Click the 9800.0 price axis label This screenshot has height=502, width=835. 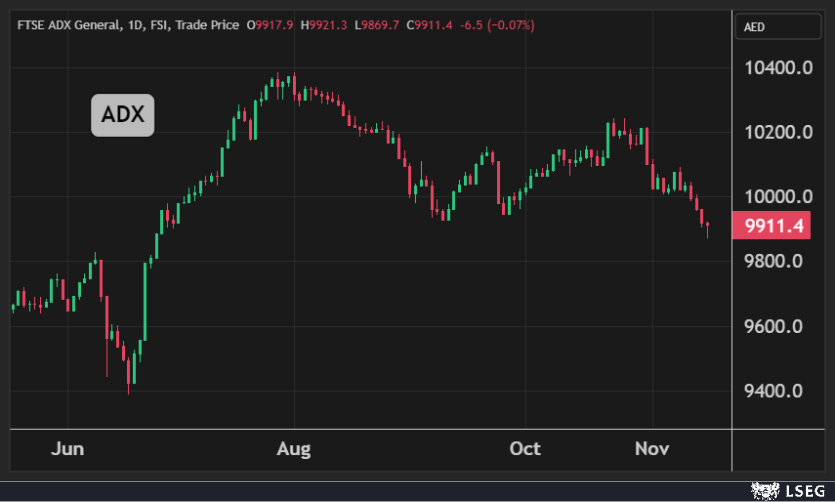click(777, 262)
